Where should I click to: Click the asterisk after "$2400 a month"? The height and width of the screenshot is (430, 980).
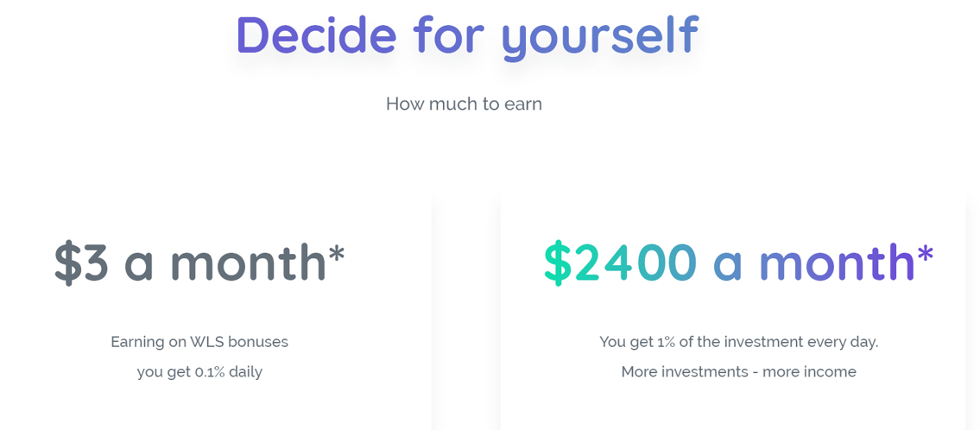point(926,253)
